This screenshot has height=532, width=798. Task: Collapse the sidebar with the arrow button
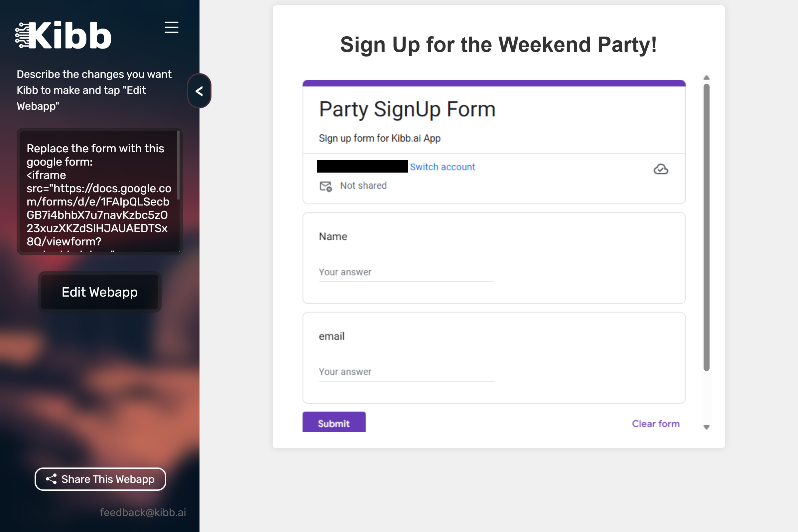click(199, 91)
